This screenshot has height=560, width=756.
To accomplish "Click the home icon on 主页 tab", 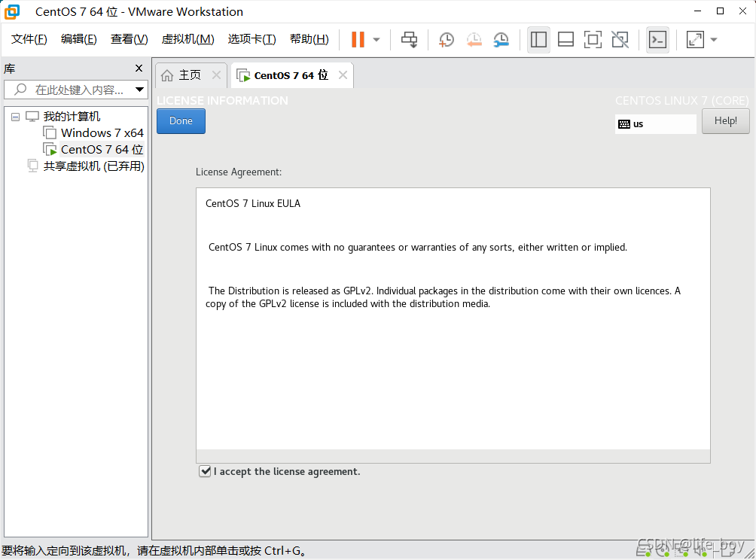I will click(x=167, y=75).
